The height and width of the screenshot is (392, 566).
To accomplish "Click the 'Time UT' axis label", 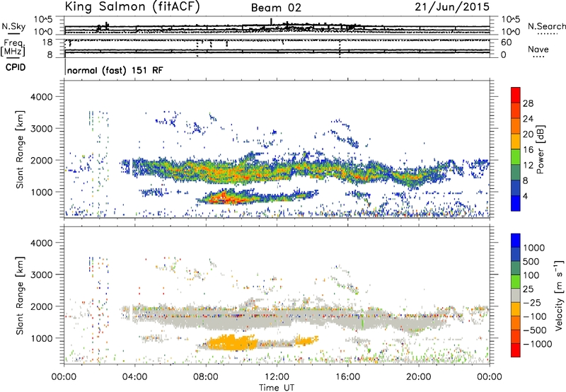I will pos(277,388).
